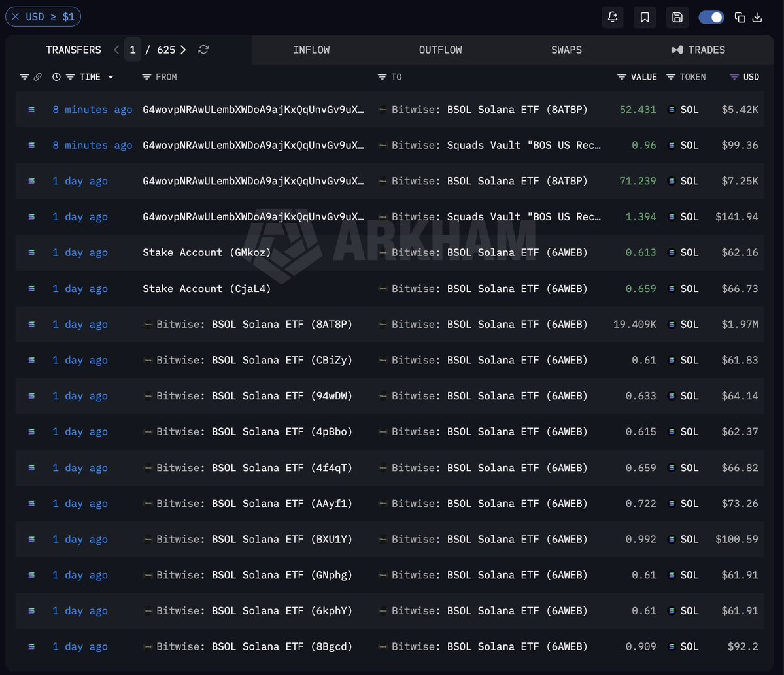The width and height of the screenshot is (784, 675).
Task: Click the USD amount $64.14
Action: [x=740, y=396]
